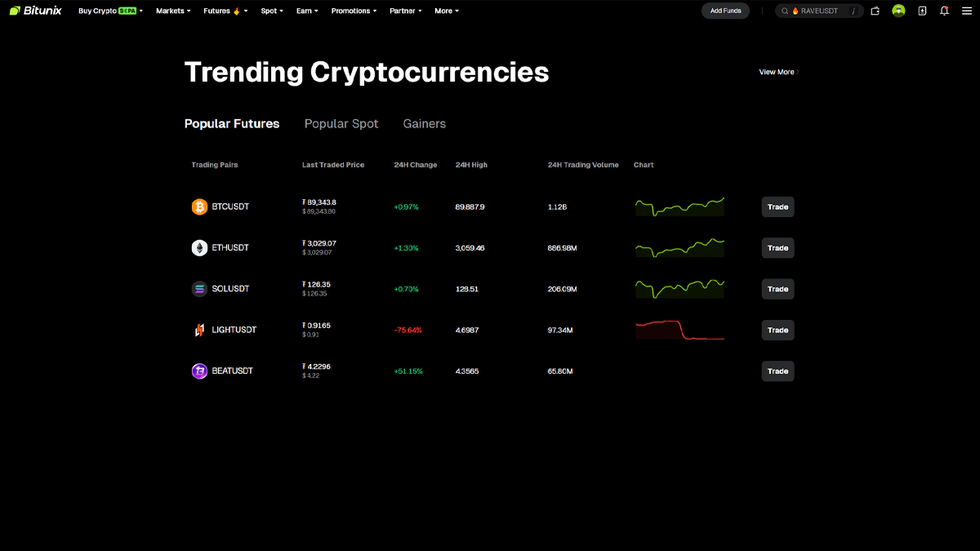Click the ETHUSDT Ethereum coin icon
Viewport: 980px width, 551px height.
click(x=199, y=248)
